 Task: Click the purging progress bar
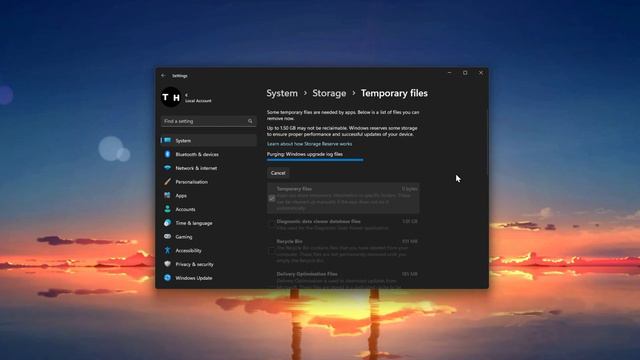pyautogui.click(x=315, y=160)
